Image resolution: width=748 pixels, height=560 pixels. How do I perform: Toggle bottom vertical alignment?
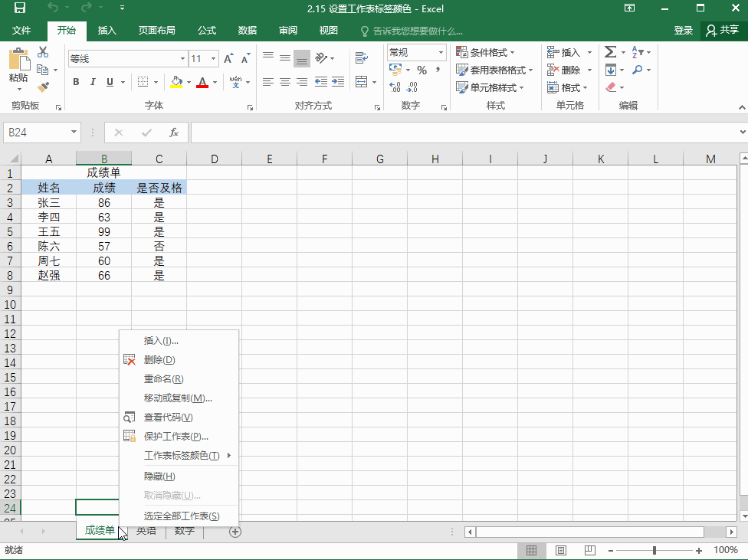301,58
